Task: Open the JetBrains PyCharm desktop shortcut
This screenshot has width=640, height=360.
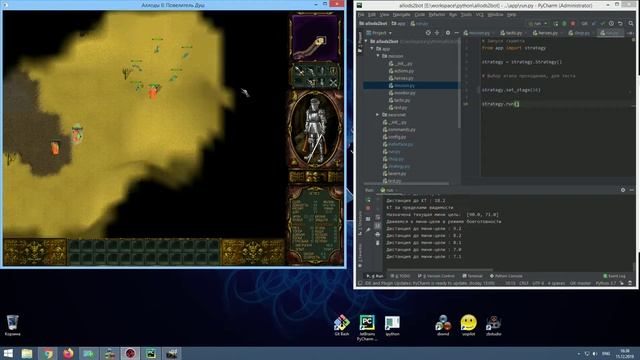Action: click(367, 327)
